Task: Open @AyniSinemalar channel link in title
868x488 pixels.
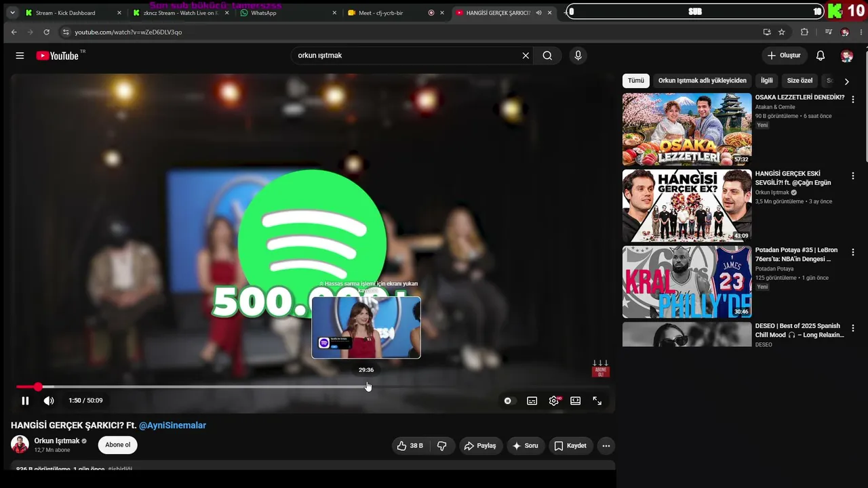Action: pos(172,426)
